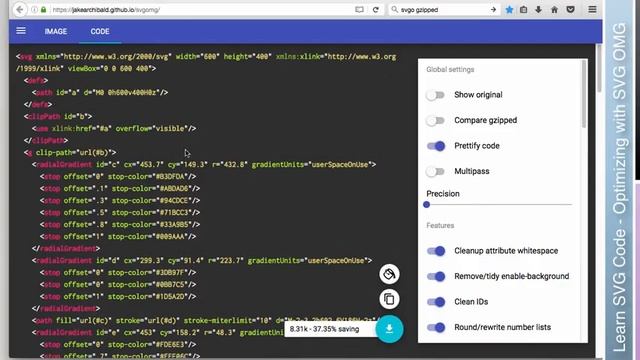
Task: Click path id="a" code line
Action: click(100, 93)
